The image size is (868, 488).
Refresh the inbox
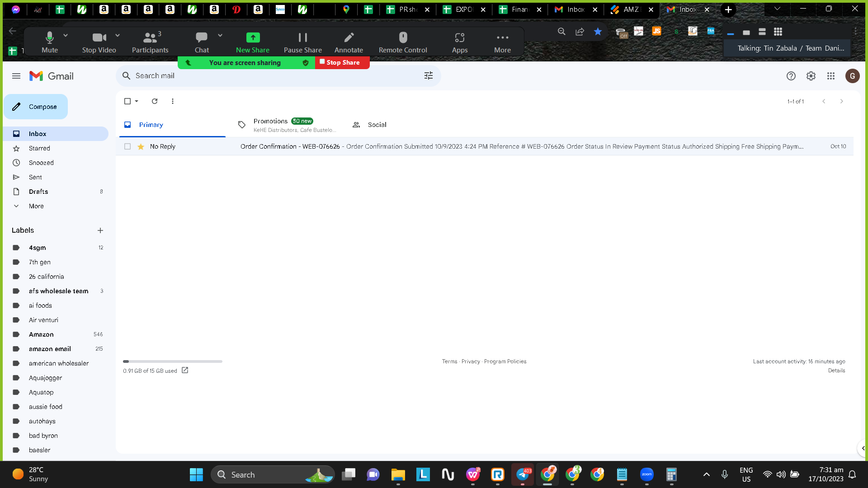coord(155,101)
